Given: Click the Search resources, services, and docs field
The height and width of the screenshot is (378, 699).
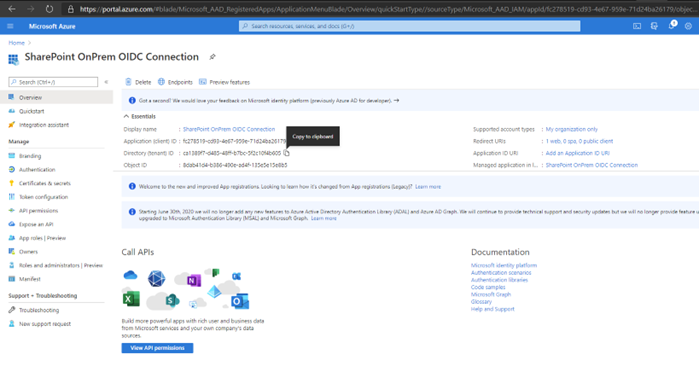Looking at the screenshot, I should 409,26.
